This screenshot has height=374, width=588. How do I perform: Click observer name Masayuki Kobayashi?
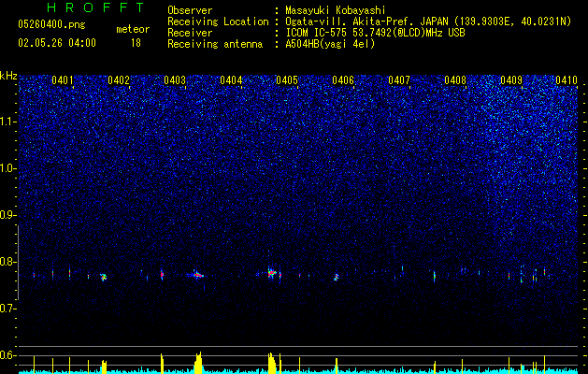pyautogui.click(x=336, y=11)
